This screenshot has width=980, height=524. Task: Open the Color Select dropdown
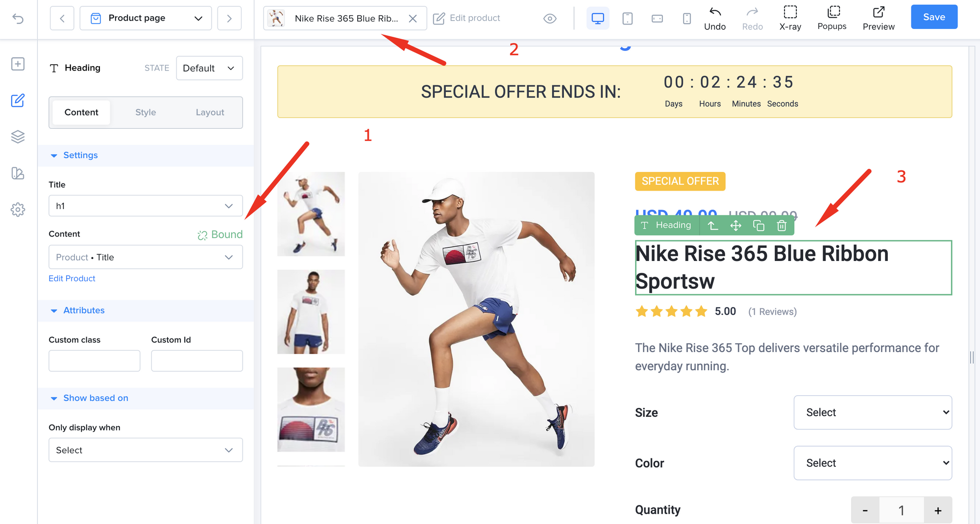[873, 463]
